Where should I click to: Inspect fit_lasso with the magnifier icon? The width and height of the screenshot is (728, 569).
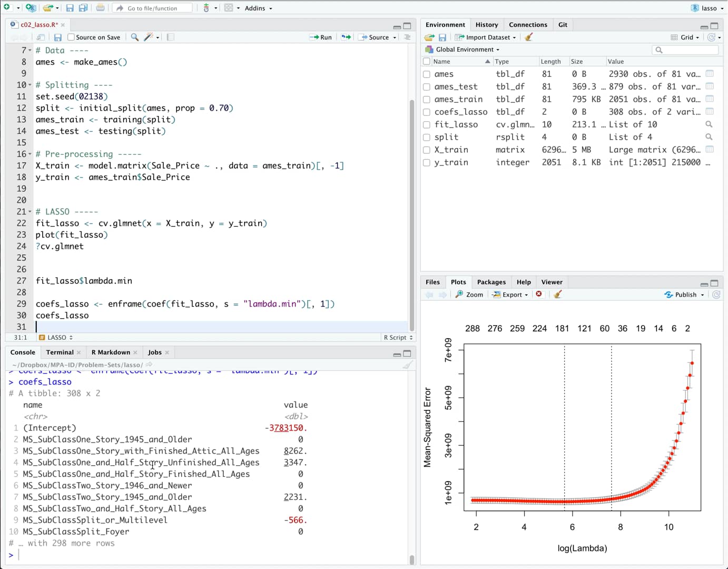[709, 124]
